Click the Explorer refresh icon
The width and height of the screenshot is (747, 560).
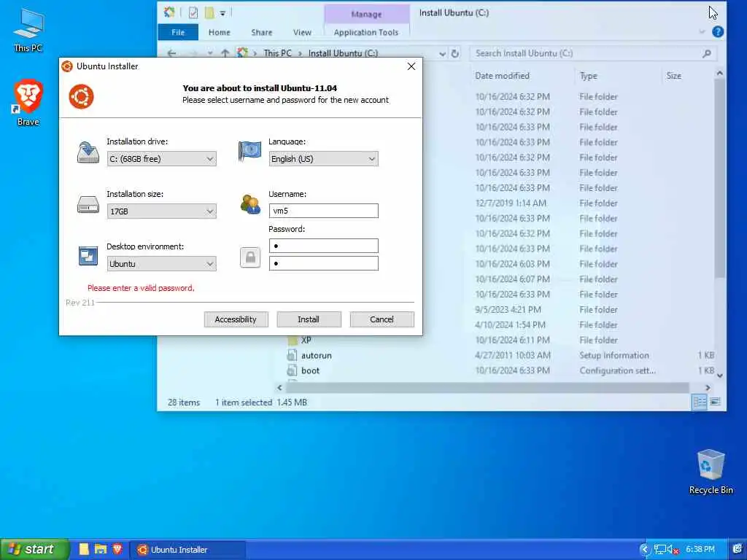[x=455, y=53]
